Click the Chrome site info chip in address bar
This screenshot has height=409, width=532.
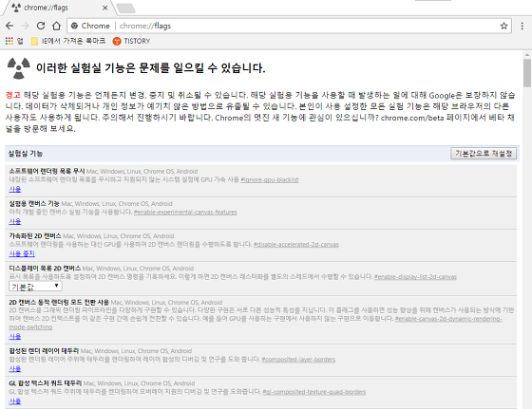(90, 26)
